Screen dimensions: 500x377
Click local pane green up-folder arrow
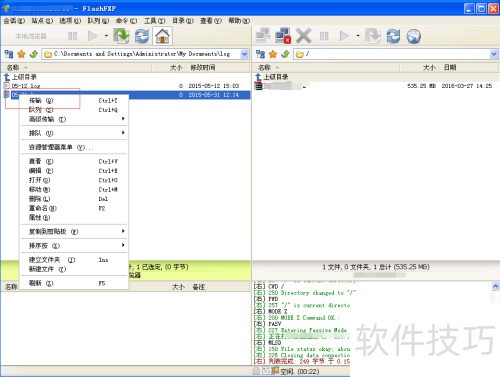pos(34,54)
